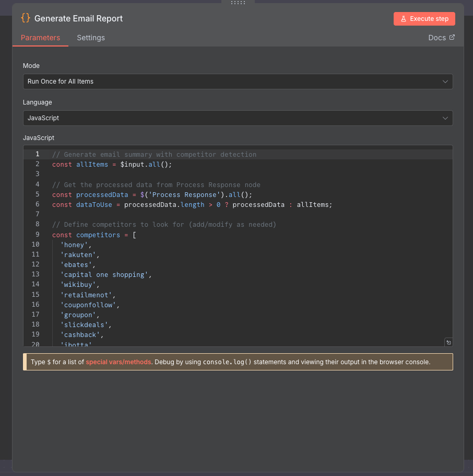The image size is (473, 476).
Task: Click the 'honey' competitor entry
Action: coord(76,245)
